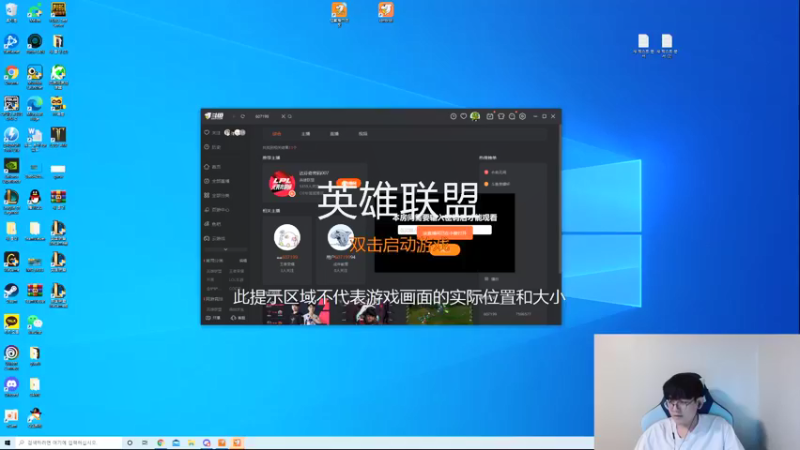The height and width of the screenshot is (450, 800).
Task: Click the orange follow button on LPL card
Action: pos(348,183)
